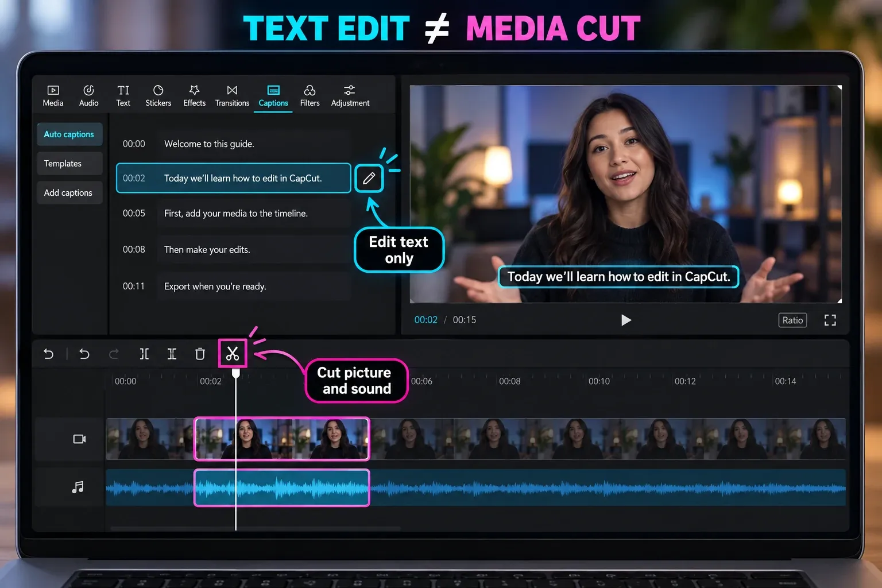The image size is (882, 588).
Task: Open caption Templates
Action: 69,164
